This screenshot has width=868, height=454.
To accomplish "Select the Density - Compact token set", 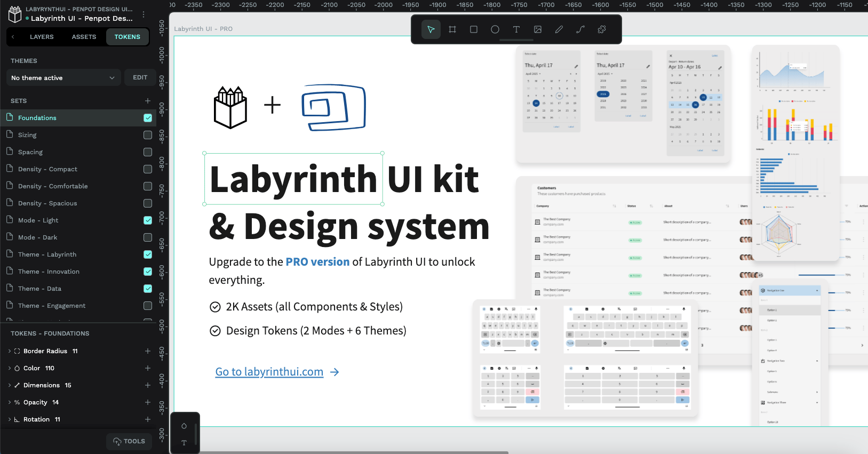I will coord(78,169).
